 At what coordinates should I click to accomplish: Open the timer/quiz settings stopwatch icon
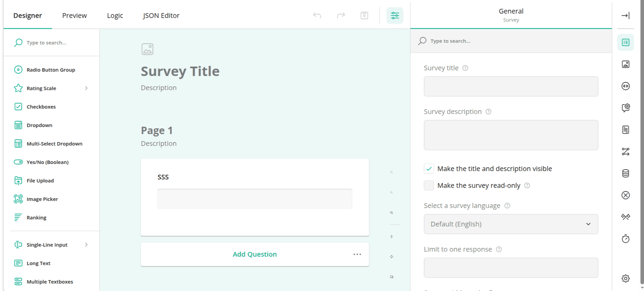625,239
